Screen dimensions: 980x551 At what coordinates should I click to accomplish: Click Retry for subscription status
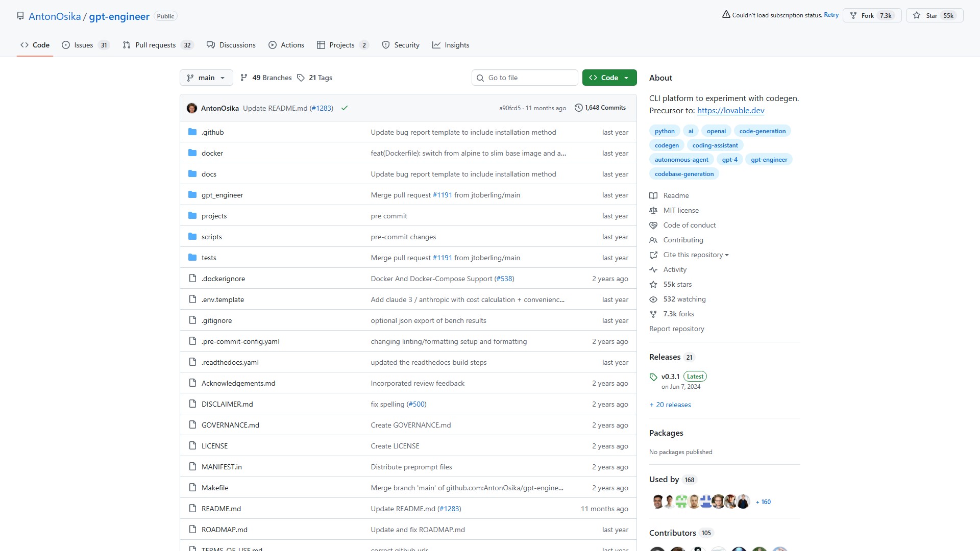(831, 15)
